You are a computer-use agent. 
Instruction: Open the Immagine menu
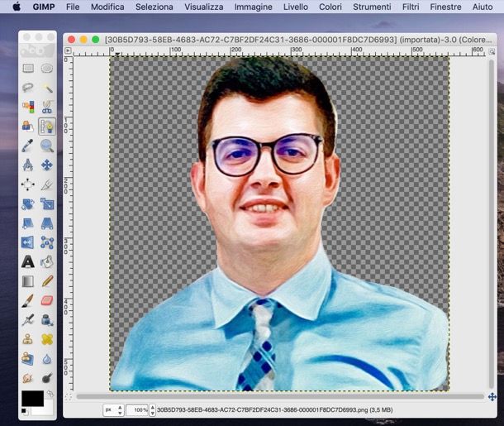pos(254,7)
